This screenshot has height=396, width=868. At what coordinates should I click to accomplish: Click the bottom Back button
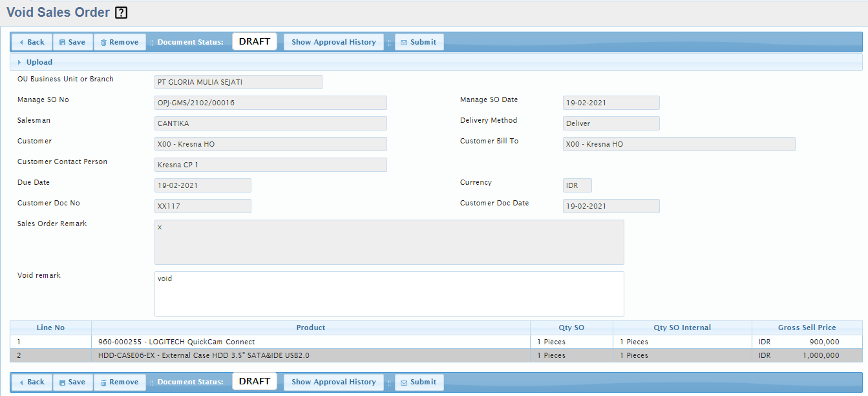(32, 382)
